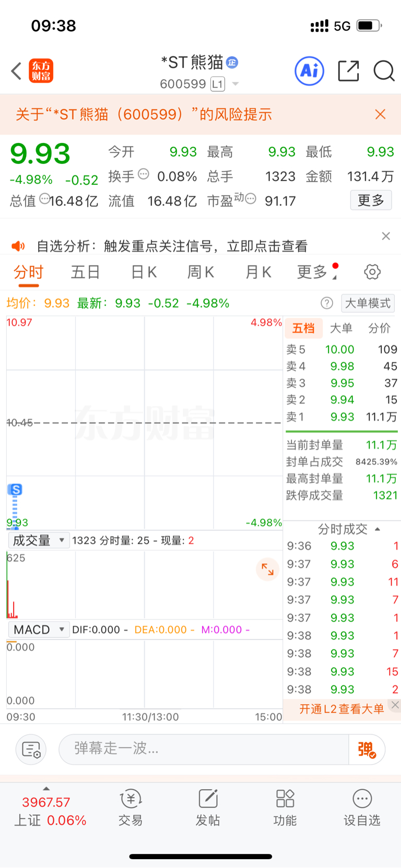
Task: Tap the blue verified badge beside *ST熊猫
Action: [x=232, y=63]
